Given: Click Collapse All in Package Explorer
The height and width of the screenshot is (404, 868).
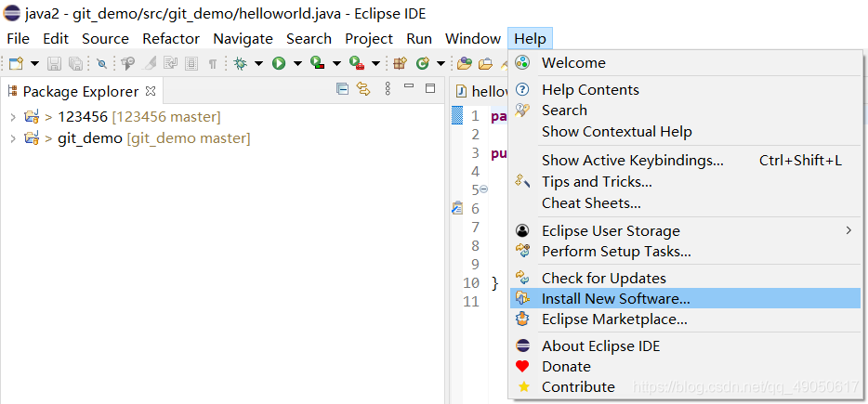Looking at the screenshot, I should (343, 88).
